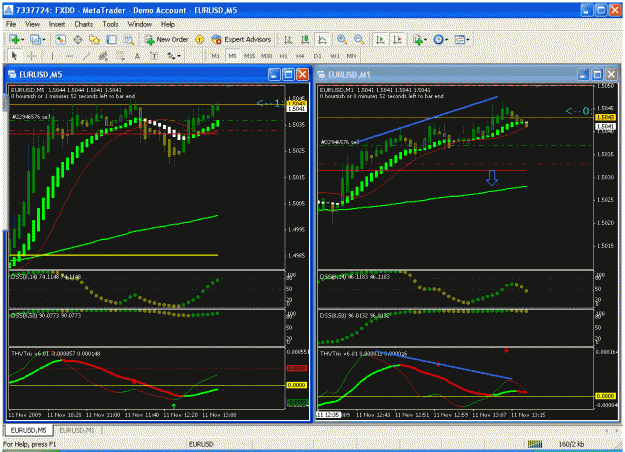Open the Strategy Tester icon
Viewport: 625px width, 452px height.
pyautogui.click(x=129, y=39)
